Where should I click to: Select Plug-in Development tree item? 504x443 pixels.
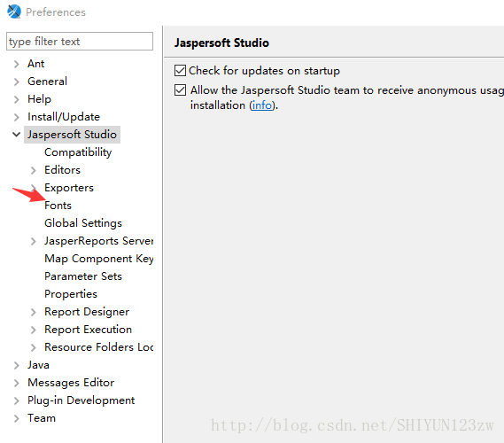coord(81,400)
